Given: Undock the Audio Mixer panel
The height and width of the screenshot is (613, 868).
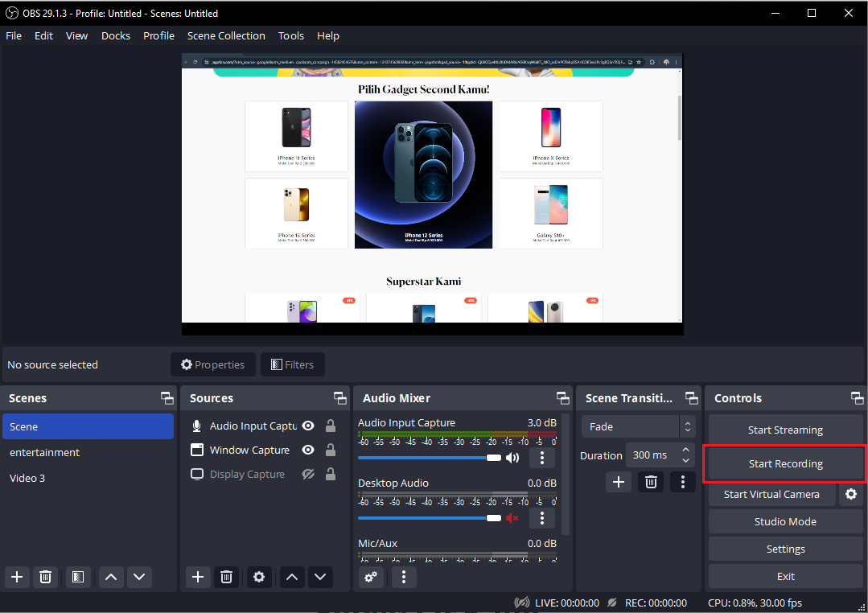Looking at the screenshot, I should coord(563,397).
